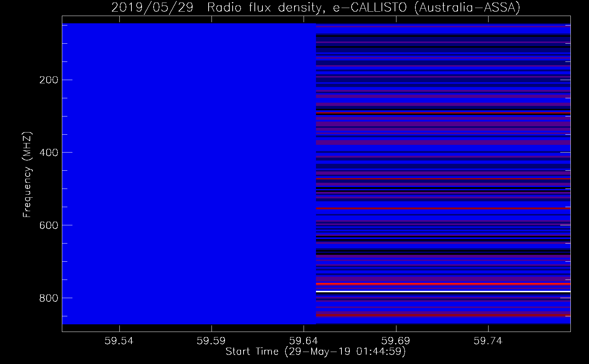Click the 600 frequency tick label
Screen dimensions: 589x364
(x=49, y=225)
